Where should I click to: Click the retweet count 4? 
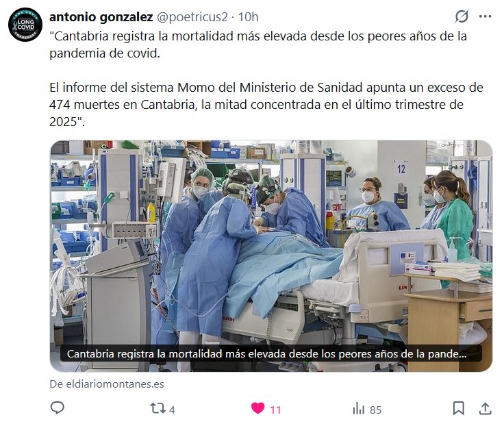pos(172,410)
